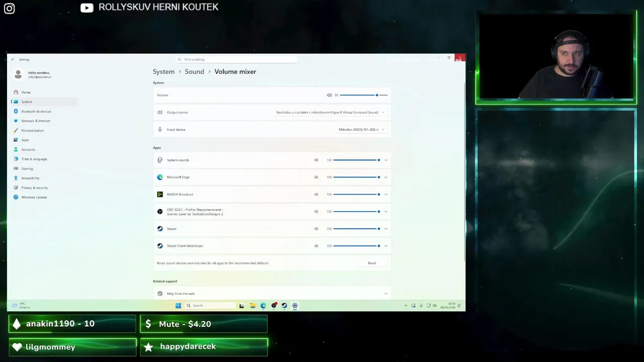Image resolution: width=644 pixels, height=362 pixels.
Task: Mute Steam Client WebHelper audio
Action: [316, 246]
